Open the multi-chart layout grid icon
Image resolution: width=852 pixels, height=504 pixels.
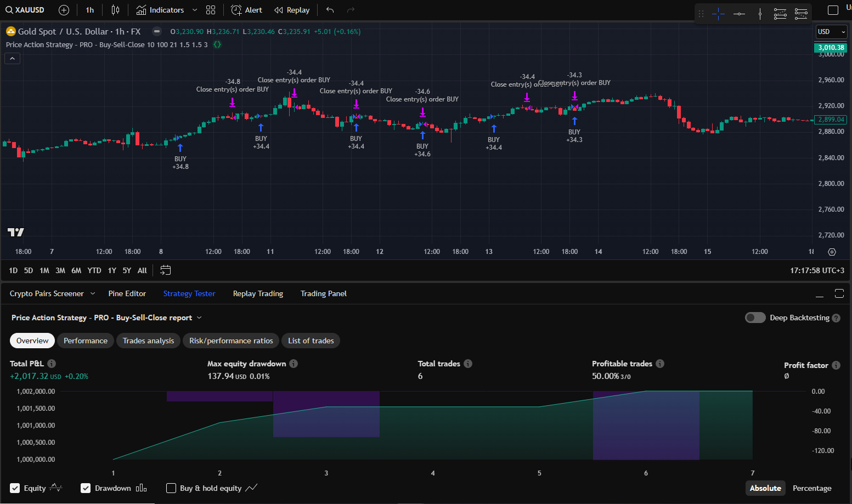tap(211, 9)
